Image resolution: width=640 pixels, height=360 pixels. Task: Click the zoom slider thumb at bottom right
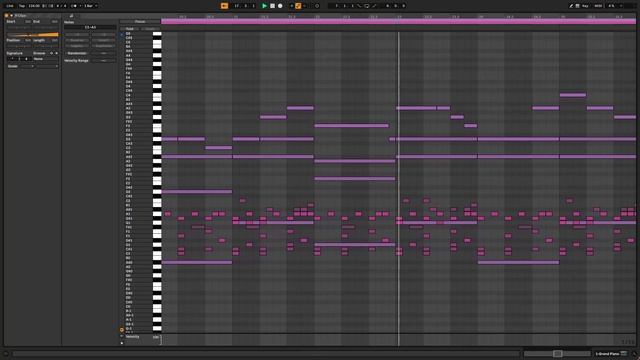pos(558,353)
